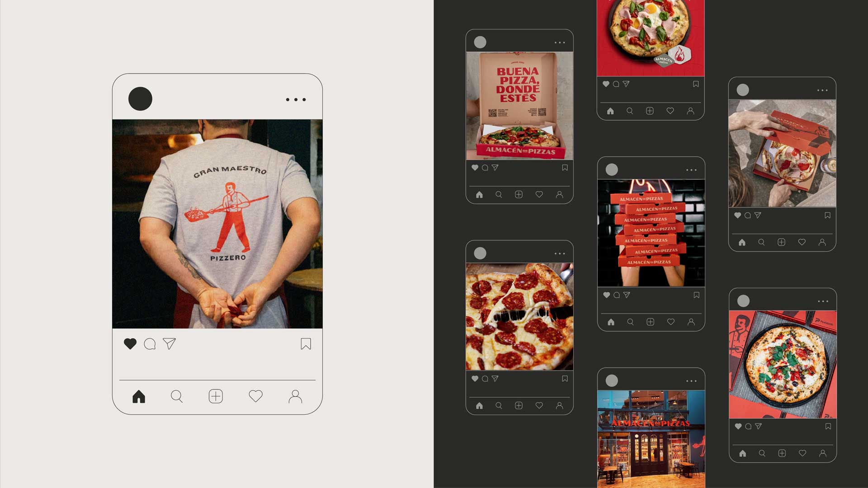This screenshot has width=868, height=488.
Task: Like the Buena Pizza Donde Estés post
Action: tap(475, 168)
